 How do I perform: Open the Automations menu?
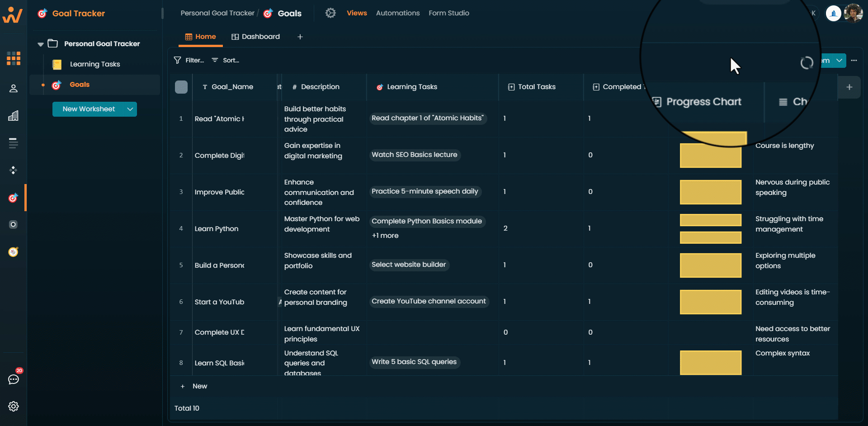(x=398, y=13)
